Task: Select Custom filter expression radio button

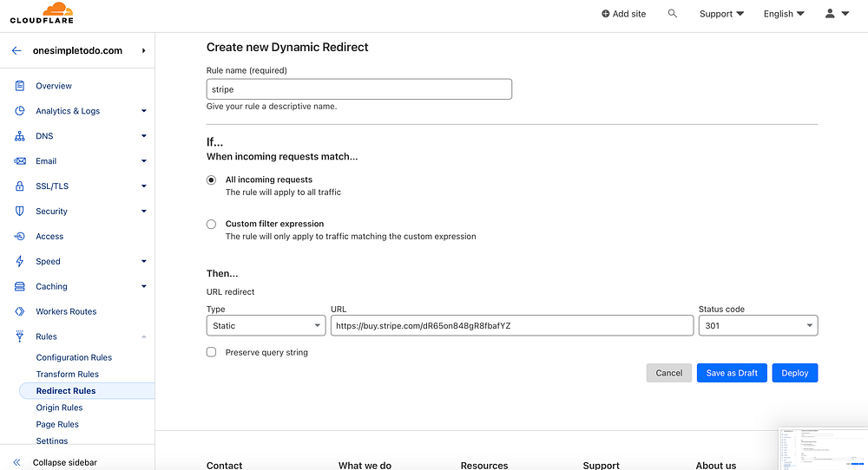Action: pyautogui.click(x=211, y=224)
